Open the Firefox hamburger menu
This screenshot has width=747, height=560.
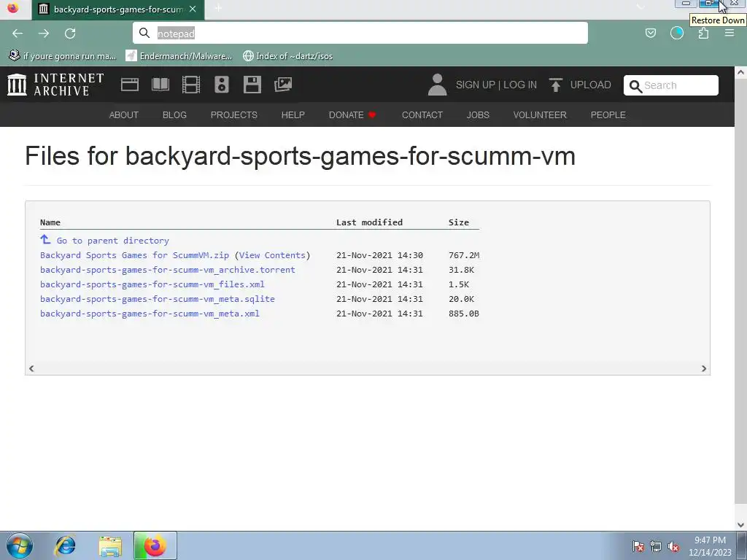click(729, 33)
